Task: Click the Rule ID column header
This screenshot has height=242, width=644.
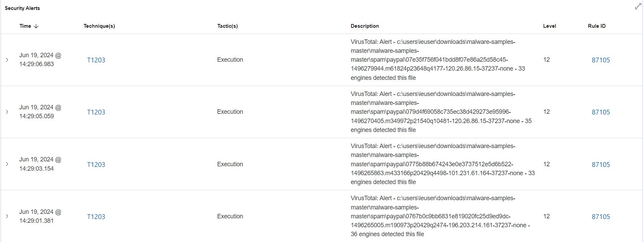Action: coord(596,26)
